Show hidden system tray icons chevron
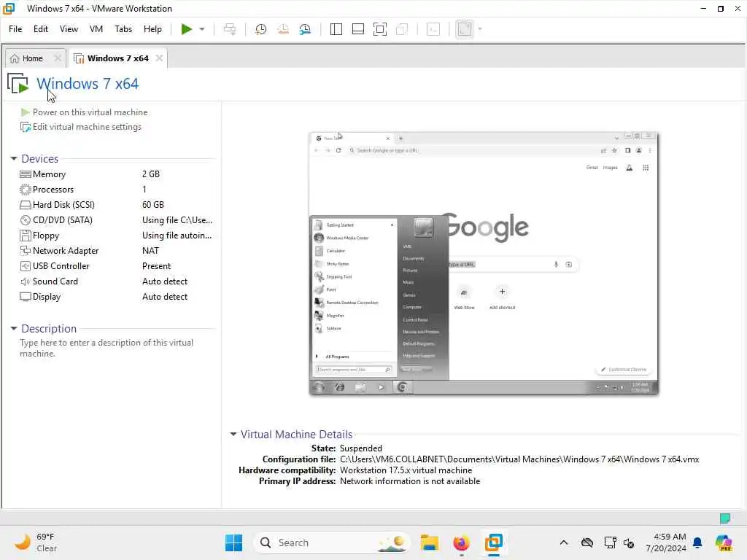The height and width of the screenshot is (560, 747). 564,542
